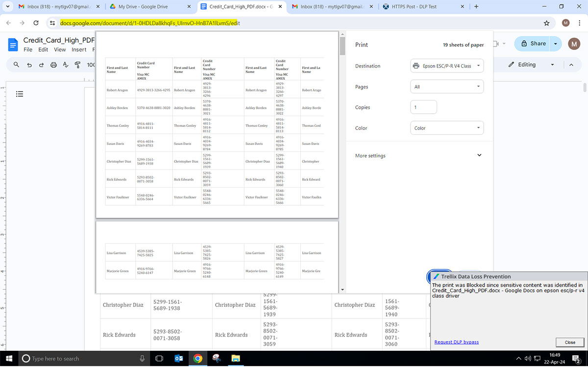This screenshot has width=588, height=367.
Task: Reload the page with the refresh icon
Action: coord(36,23)
